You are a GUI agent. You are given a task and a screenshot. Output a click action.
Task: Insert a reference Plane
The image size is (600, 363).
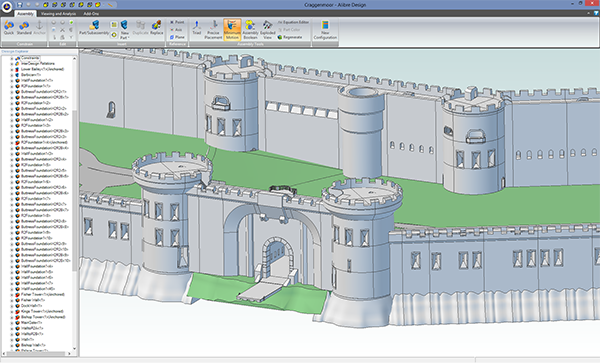coord(177,37)
